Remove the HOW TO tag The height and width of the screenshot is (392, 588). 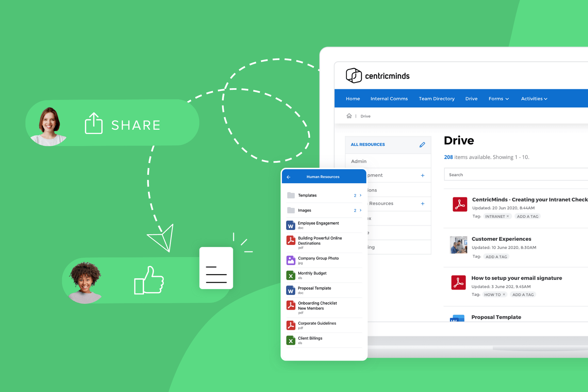pos(504,294)
